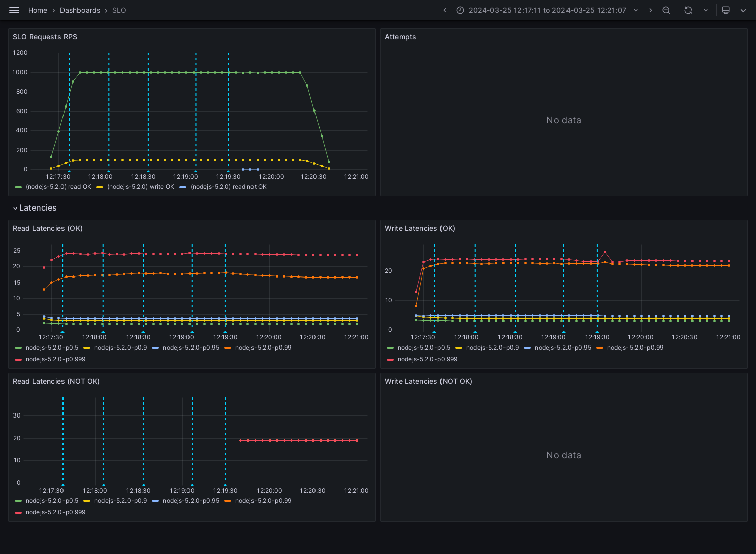The width and height of the screenshot is (756, 554).
Task: Open Write Latencies (OK) panel title
Action: coord(420,228)
